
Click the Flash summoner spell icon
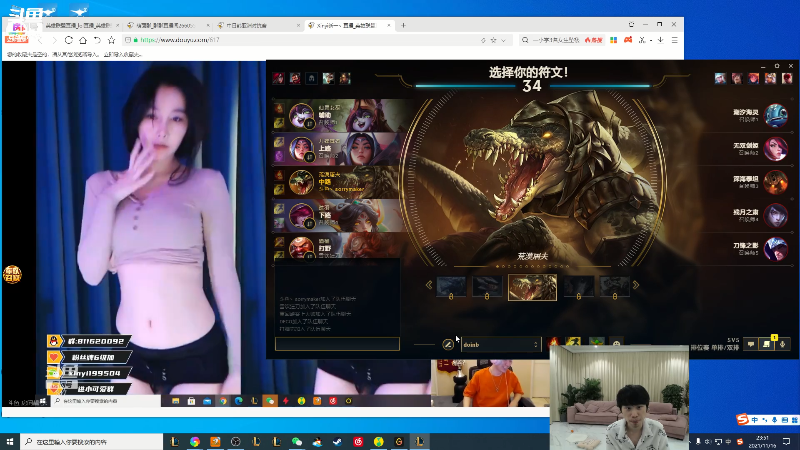573,343
